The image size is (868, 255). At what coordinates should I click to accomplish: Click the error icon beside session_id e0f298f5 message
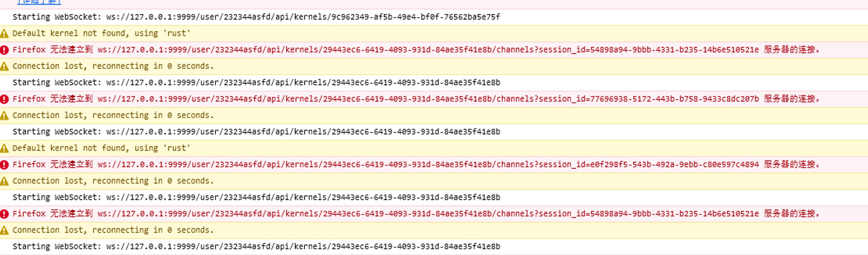tap(4, 164)
